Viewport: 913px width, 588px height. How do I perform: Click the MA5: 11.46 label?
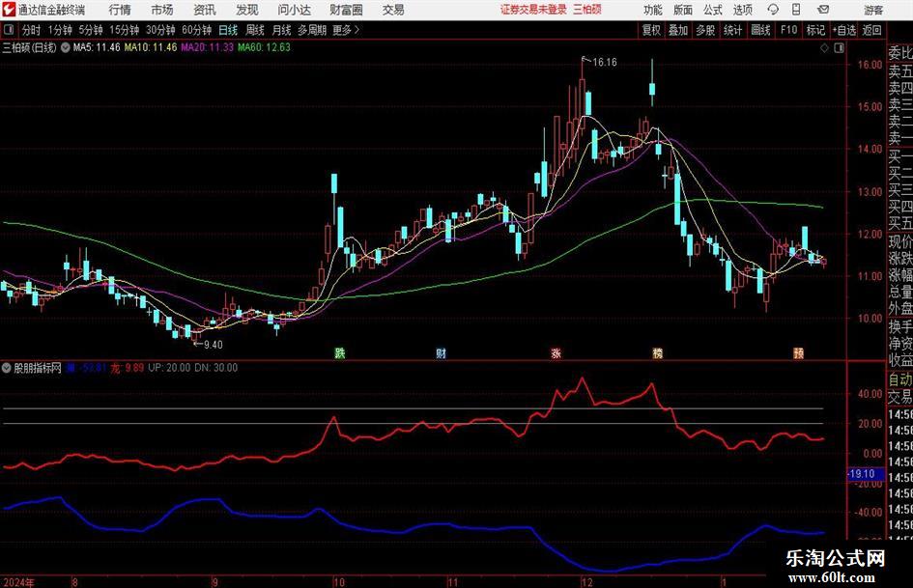(97, 47)
